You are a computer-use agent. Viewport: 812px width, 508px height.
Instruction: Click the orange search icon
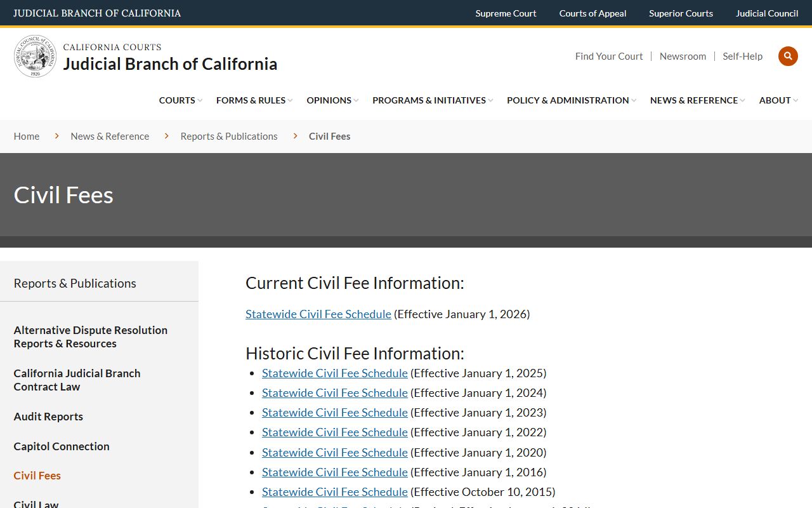pos(788,56)
